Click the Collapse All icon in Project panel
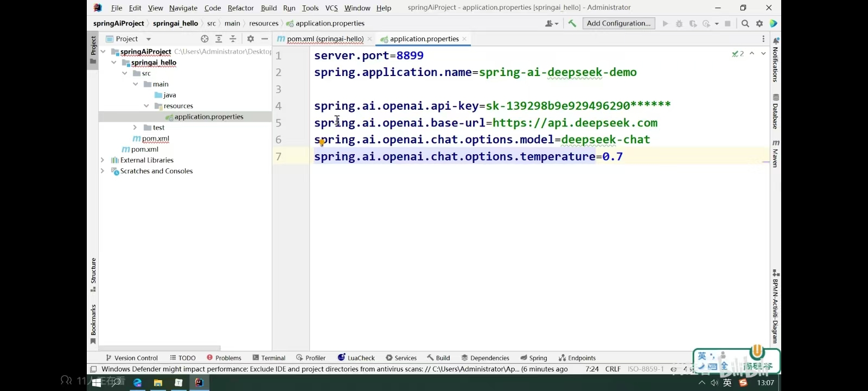868x391 pixels. pos(233,39)
